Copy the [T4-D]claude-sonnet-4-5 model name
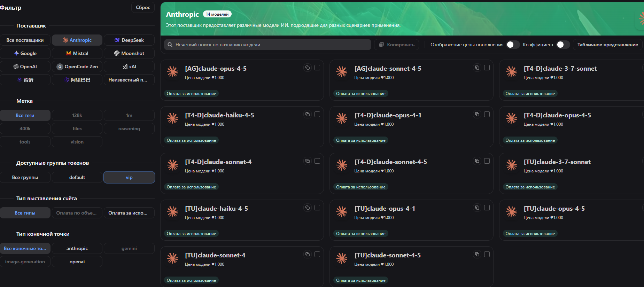This screenshot has width=644, height=287. (477, 161)
